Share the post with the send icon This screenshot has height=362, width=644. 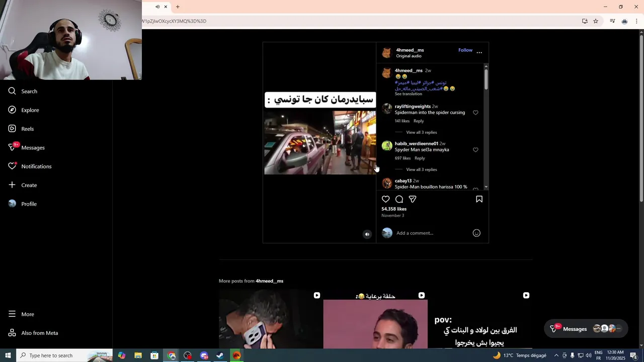click(413, 199)
